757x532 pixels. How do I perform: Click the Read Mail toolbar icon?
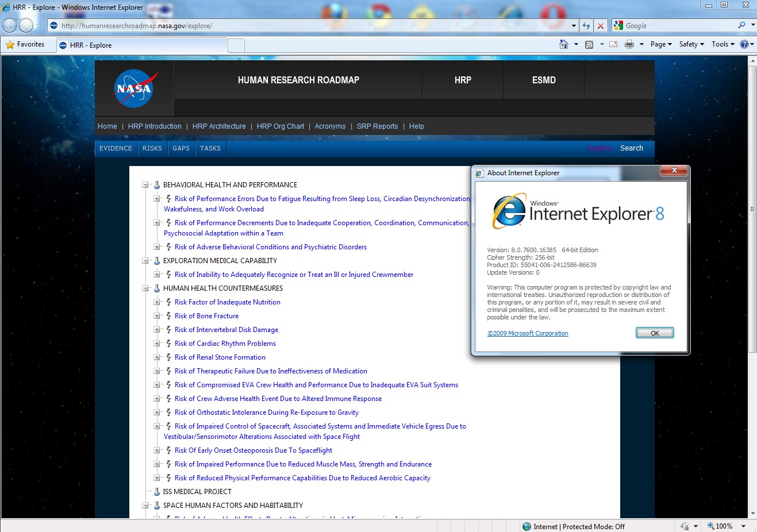[613, 44]
